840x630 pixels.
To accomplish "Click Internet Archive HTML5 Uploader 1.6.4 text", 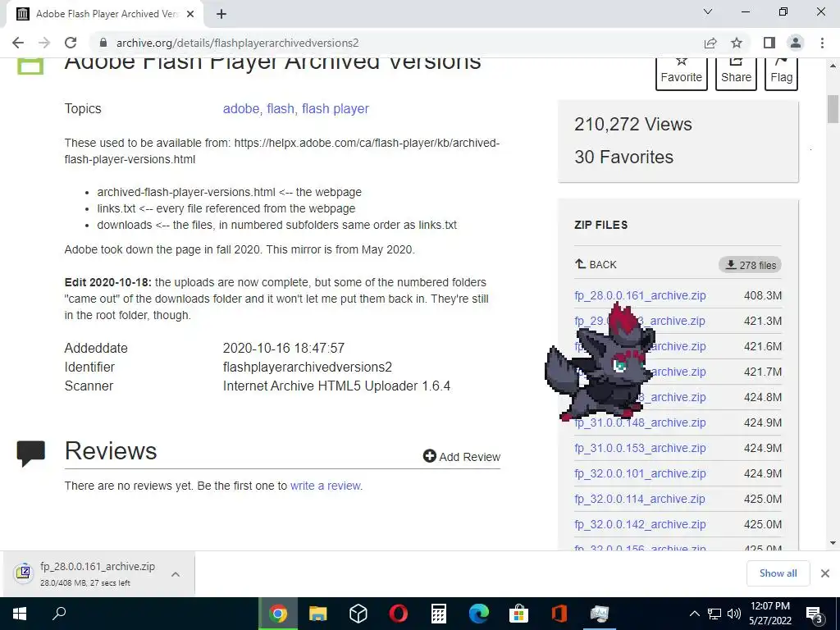I will point(336,386).
